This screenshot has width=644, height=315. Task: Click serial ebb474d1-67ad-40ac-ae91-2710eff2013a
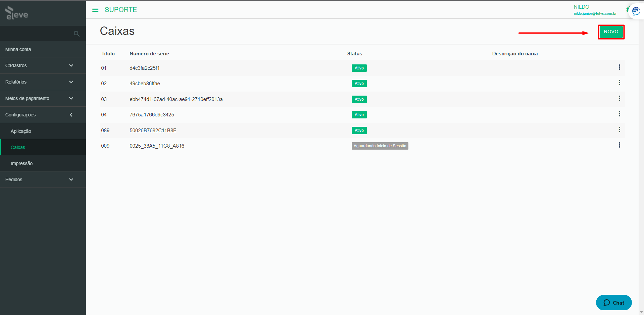tap(176, 99)
